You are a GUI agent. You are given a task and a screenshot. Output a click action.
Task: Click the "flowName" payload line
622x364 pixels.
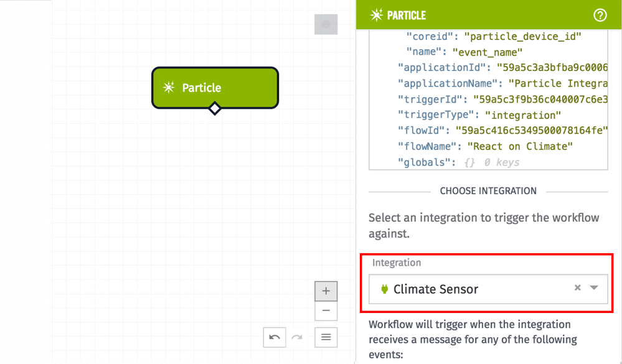point(486,146)
